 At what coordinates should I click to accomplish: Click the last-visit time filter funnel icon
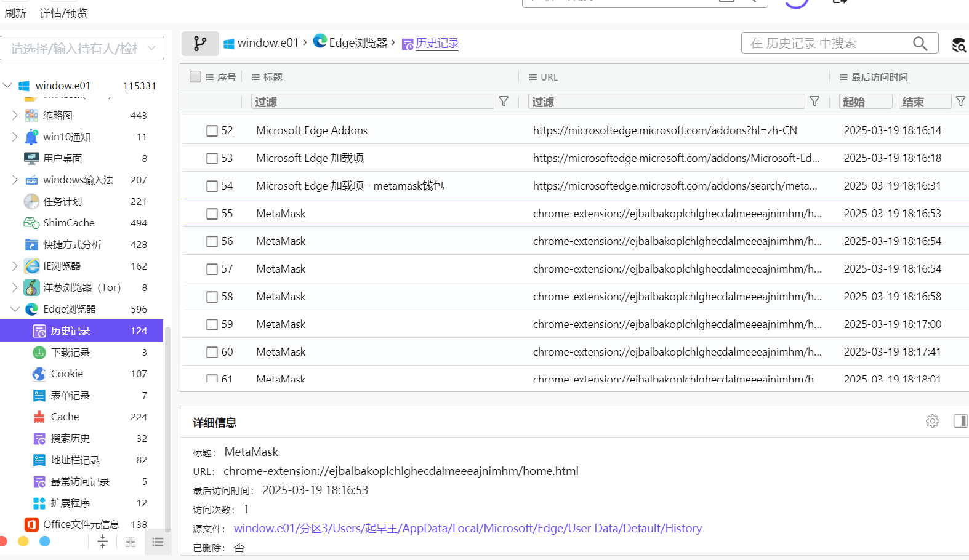pyautogui.click(x=960, y=102)
